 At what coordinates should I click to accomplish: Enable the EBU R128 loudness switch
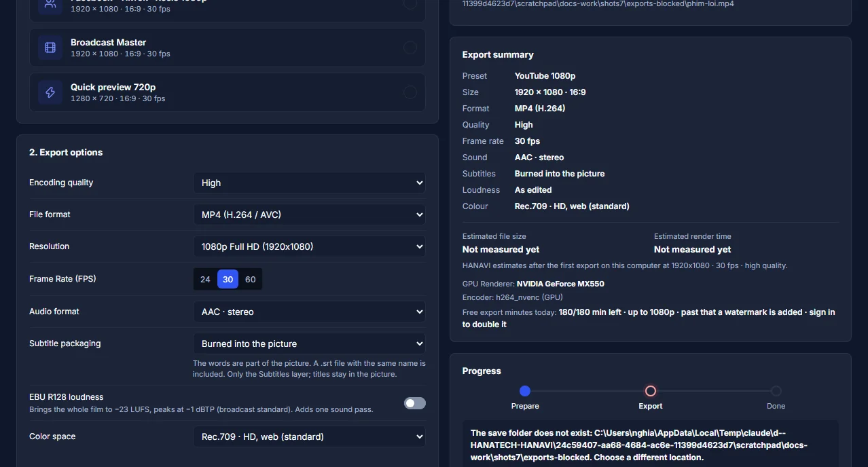[x=415, y=403]
